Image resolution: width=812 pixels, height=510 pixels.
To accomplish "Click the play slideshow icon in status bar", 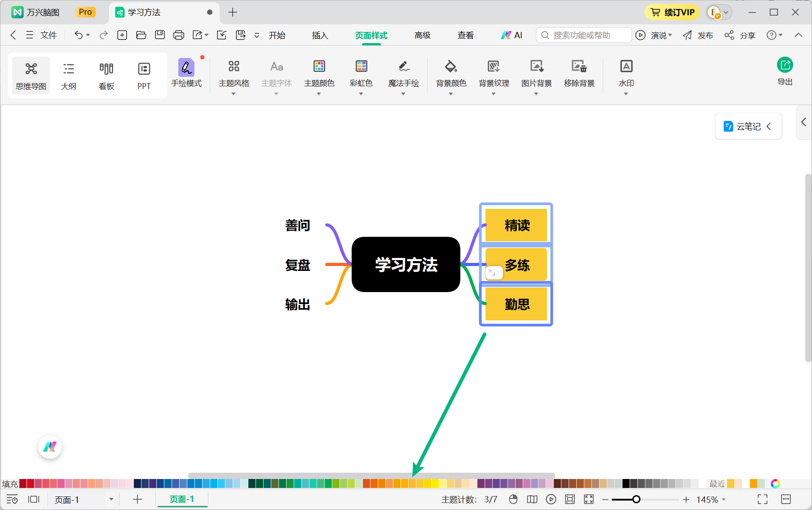I will click(x=551, y=499).
